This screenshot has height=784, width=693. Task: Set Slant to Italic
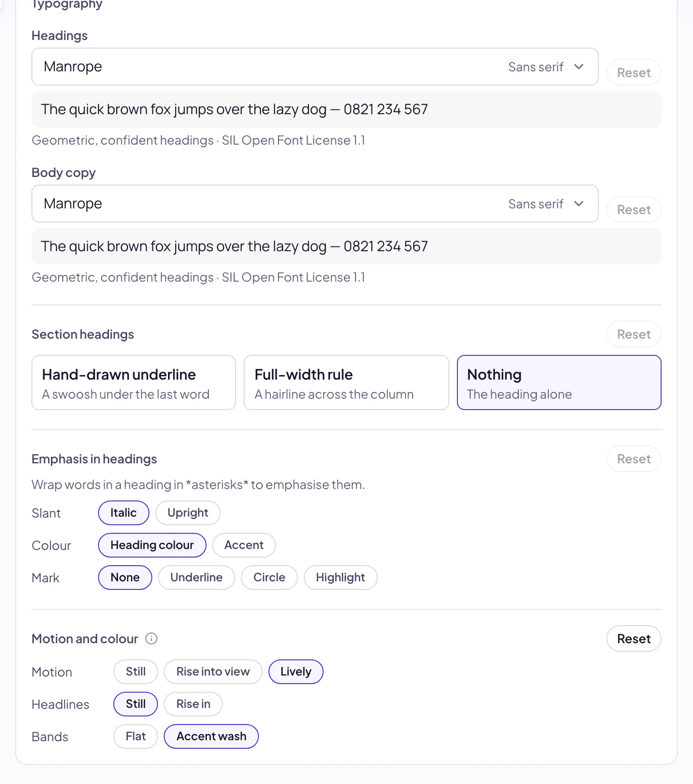click(124, 513)
